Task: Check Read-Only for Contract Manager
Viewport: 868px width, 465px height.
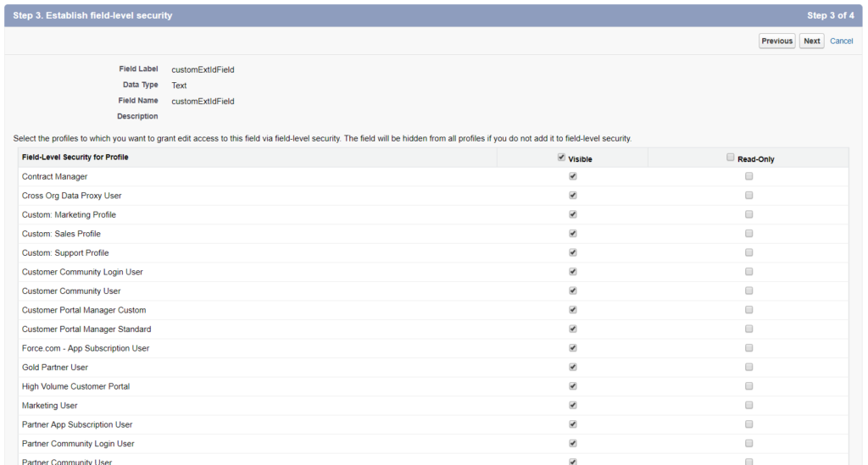Action: (749, 176)
